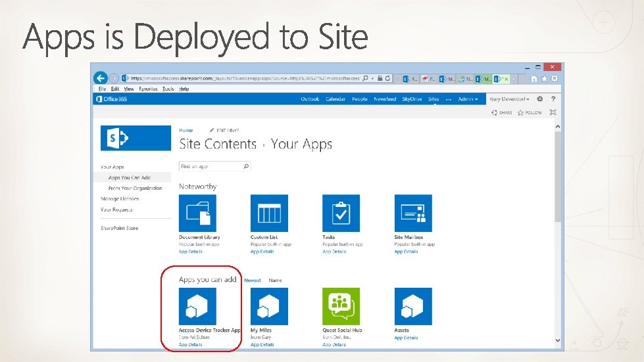The height and width of the screenshot is (362, 644).
Task: Click the Site Contents breadcrumb
Action: pyautogui.click(x=218, y=144)
